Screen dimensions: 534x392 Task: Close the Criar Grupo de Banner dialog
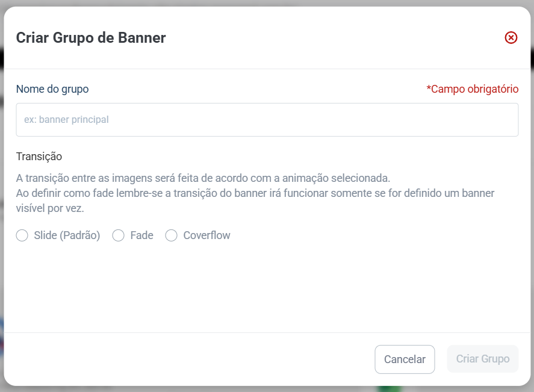(x=511, y=37)
